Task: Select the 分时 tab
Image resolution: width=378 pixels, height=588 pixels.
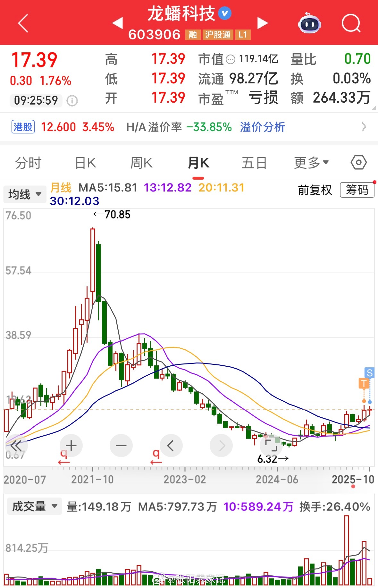Action: click(x=28, y=163)
